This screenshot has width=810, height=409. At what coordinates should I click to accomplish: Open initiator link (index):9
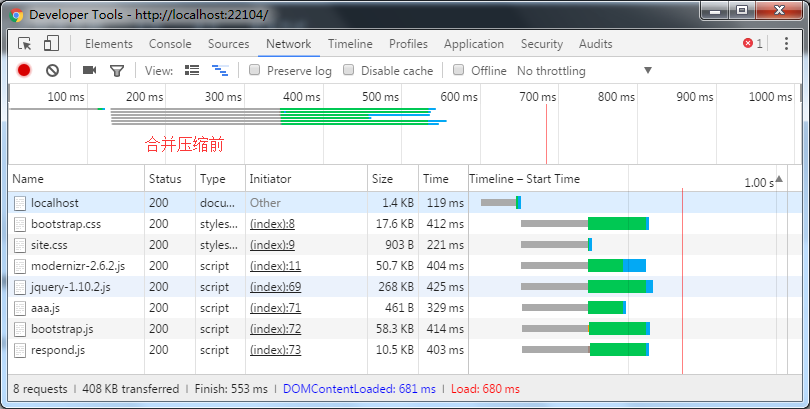pyautogui.click(x=272, y=245)
